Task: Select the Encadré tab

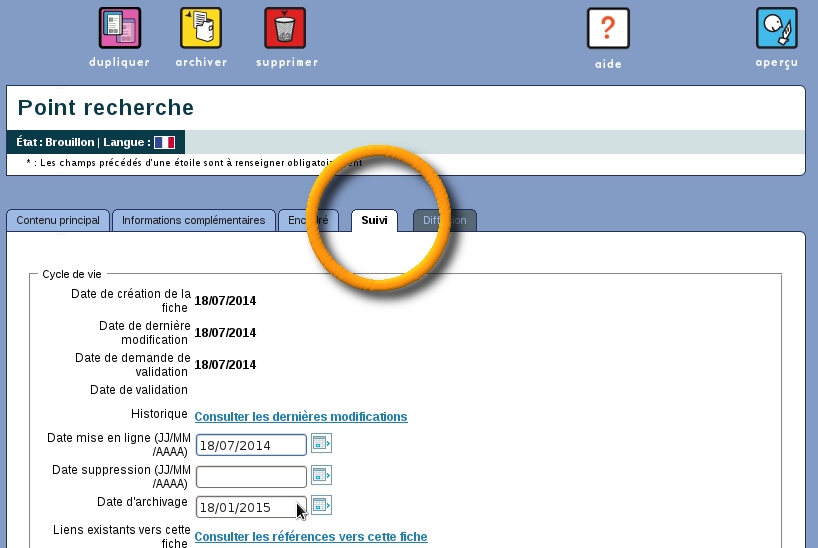Action: [x=305, y=221]
